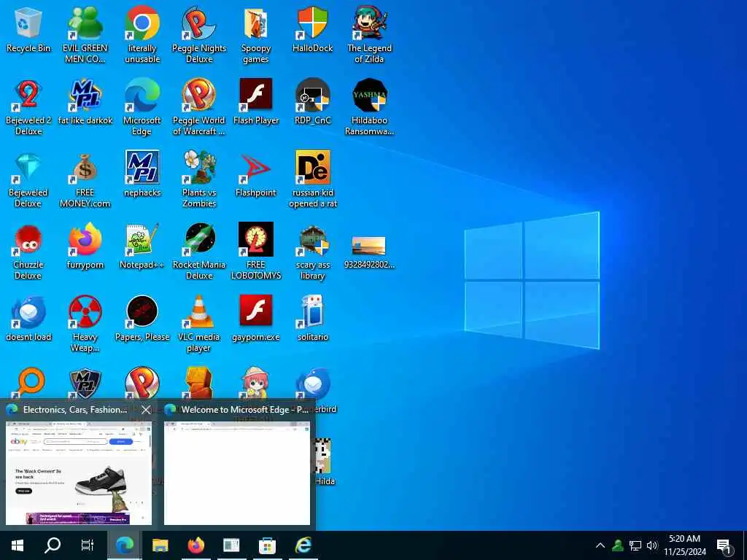Launch Internet Explorer from the taskbar

point(303,545)
